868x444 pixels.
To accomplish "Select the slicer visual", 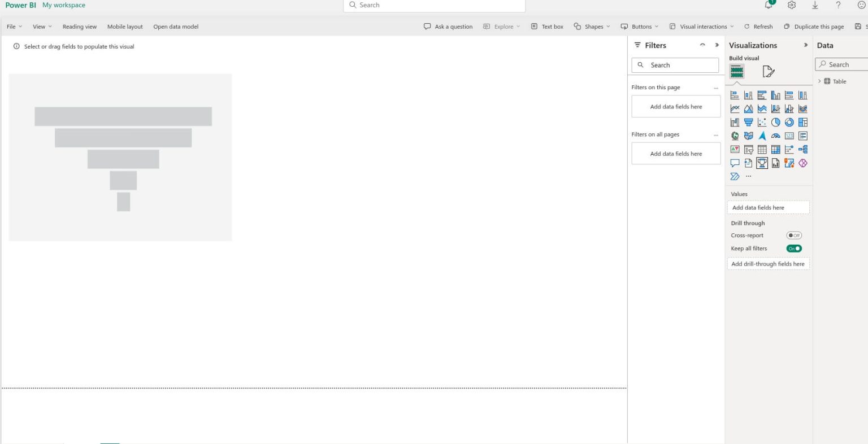I will (x=748, y=149).
